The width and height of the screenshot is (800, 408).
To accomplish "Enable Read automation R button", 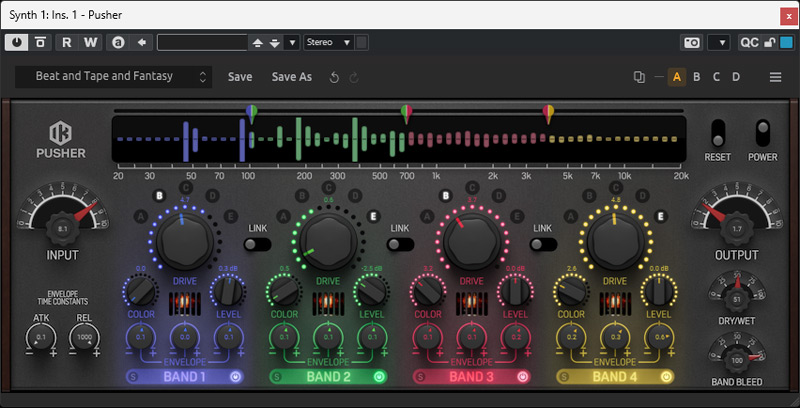I will (x=67, y=42).
